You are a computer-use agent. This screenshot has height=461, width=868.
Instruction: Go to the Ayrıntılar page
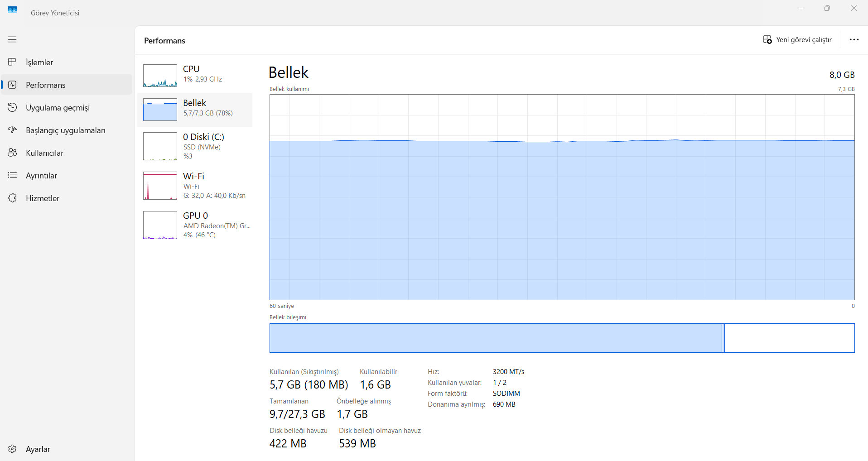pos(41,176)
